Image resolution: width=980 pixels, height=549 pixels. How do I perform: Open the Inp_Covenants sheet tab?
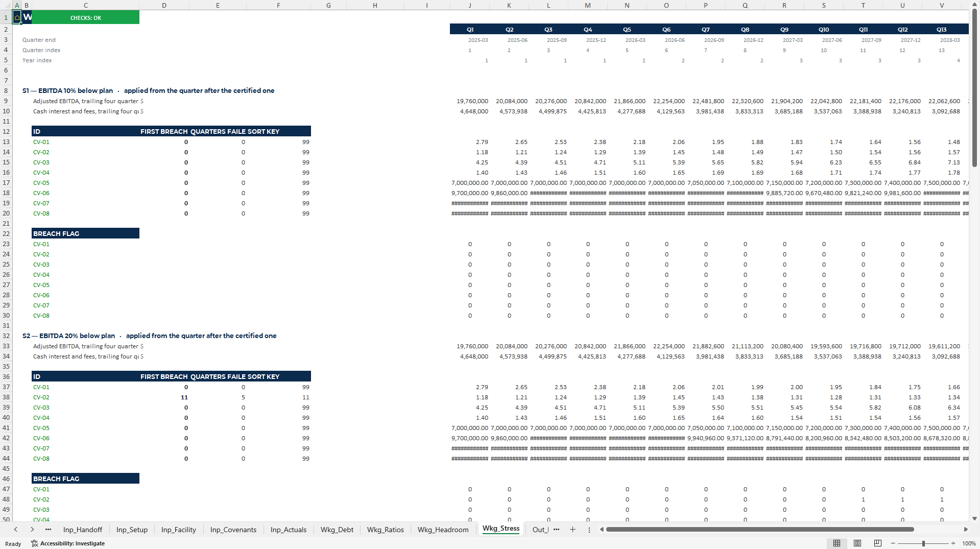click(233, 530)
